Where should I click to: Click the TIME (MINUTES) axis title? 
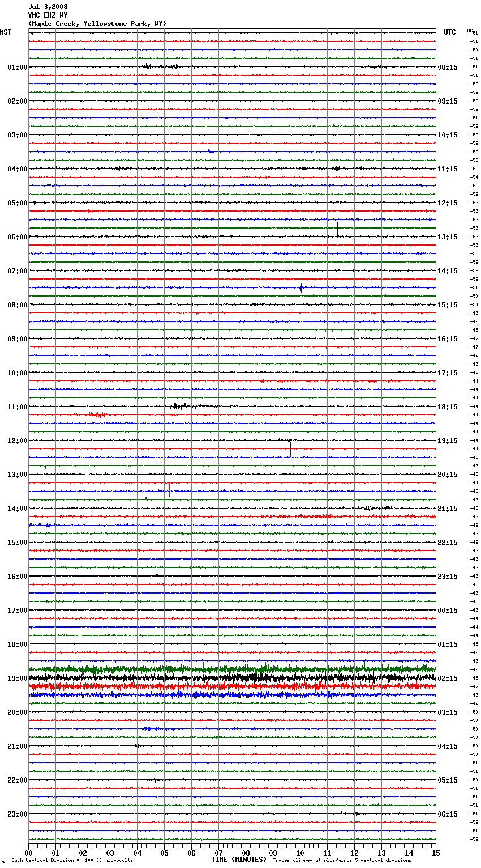point(239,860)
